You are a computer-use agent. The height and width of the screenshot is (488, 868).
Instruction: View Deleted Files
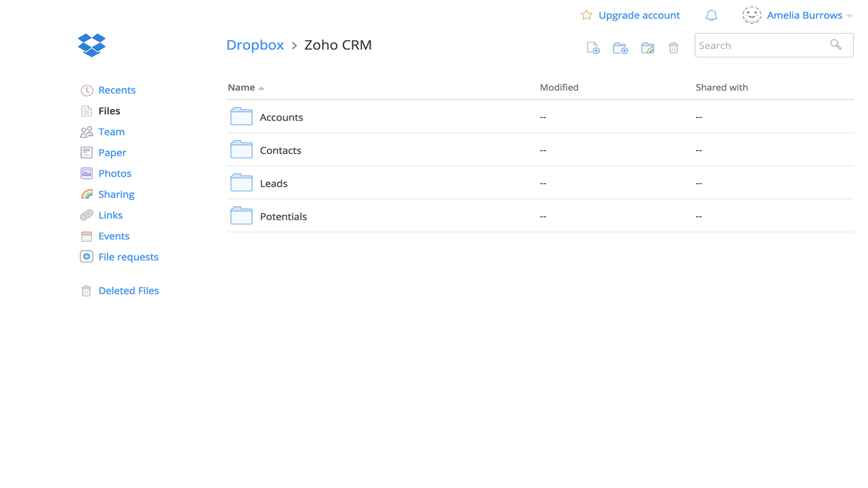click(128, 291)
